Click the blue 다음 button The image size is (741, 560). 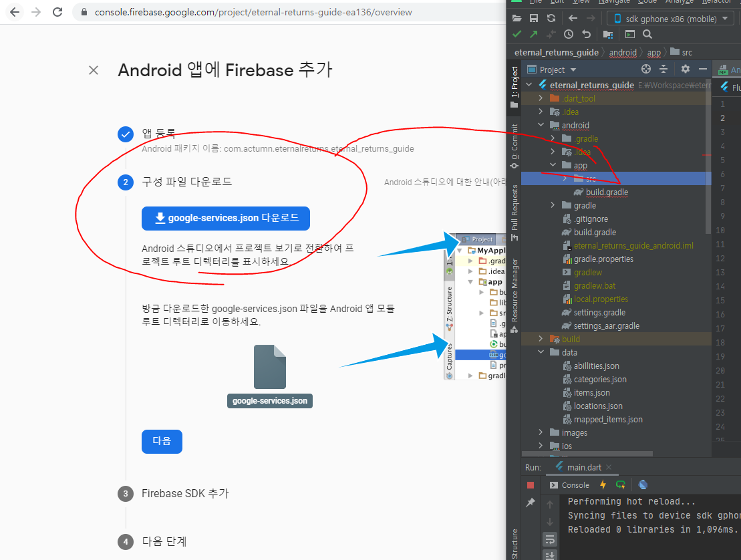tap(162, 441)
